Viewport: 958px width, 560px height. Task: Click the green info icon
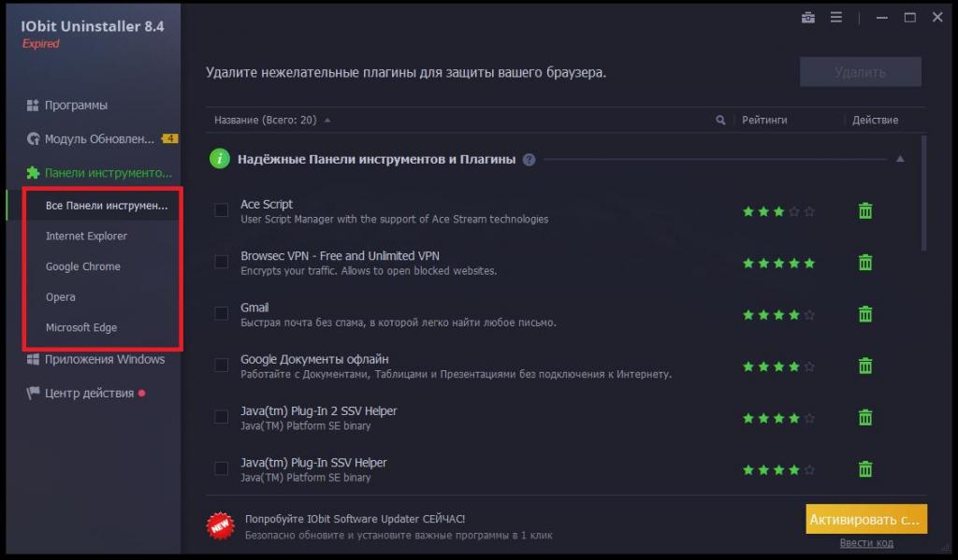[x=219, y=159]
